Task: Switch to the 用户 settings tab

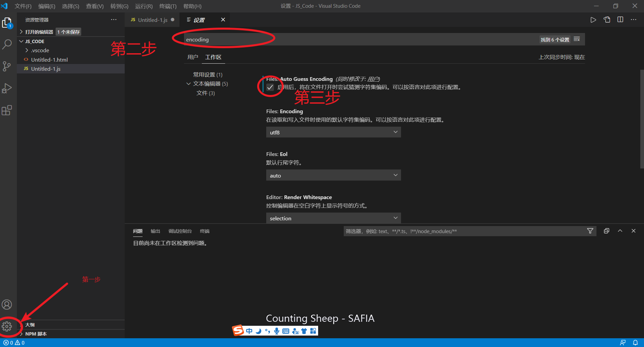Action: coord(192,57)
